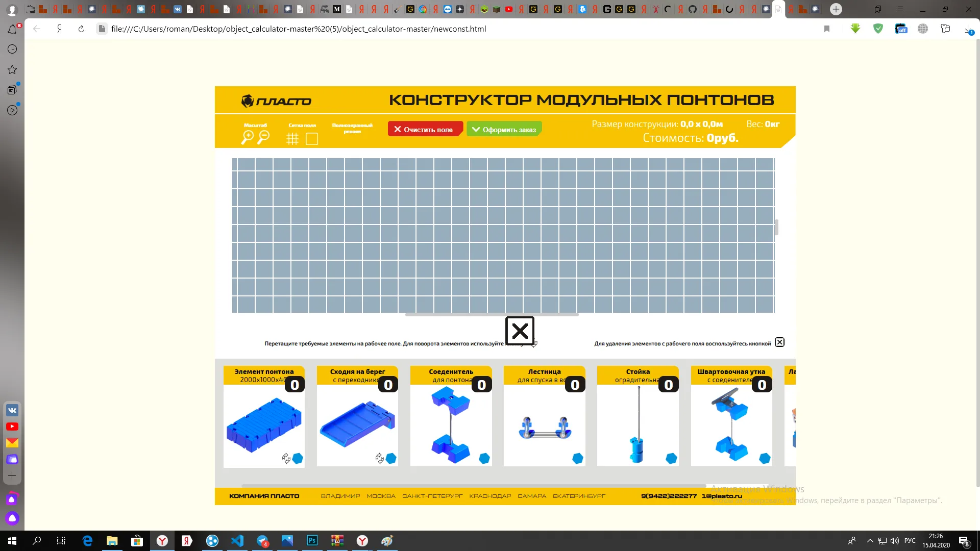Select the Стойка оградительная image
Screen dimensions: 980x551
pyautogui.click(x=638, y=424)
